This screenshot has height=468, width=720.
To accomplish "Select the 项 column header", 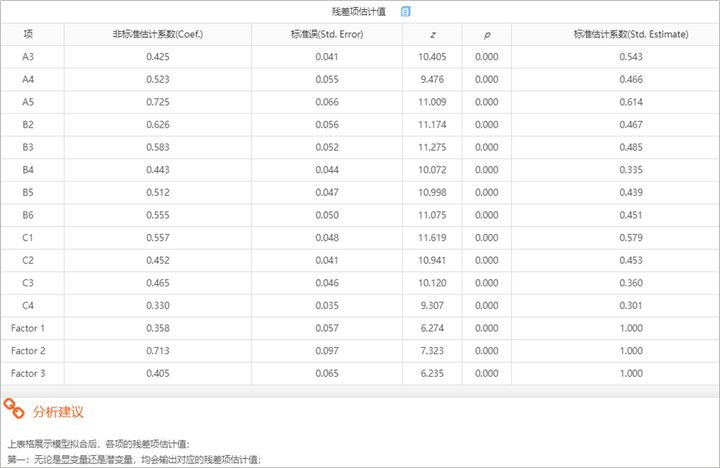I will 28,34.
